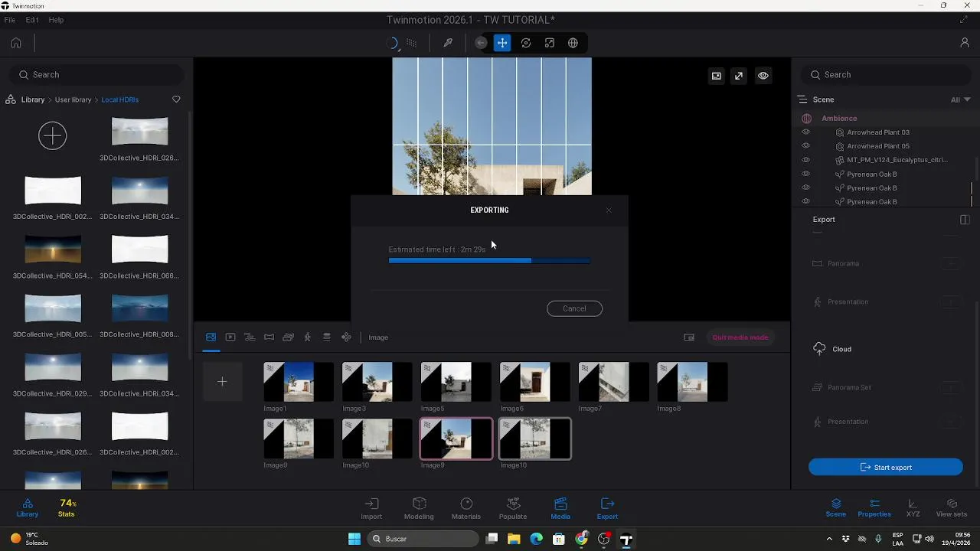Toggle the upper Presentation export switch
This screenshot has width=980, height=551.
[x=950, y=302]
